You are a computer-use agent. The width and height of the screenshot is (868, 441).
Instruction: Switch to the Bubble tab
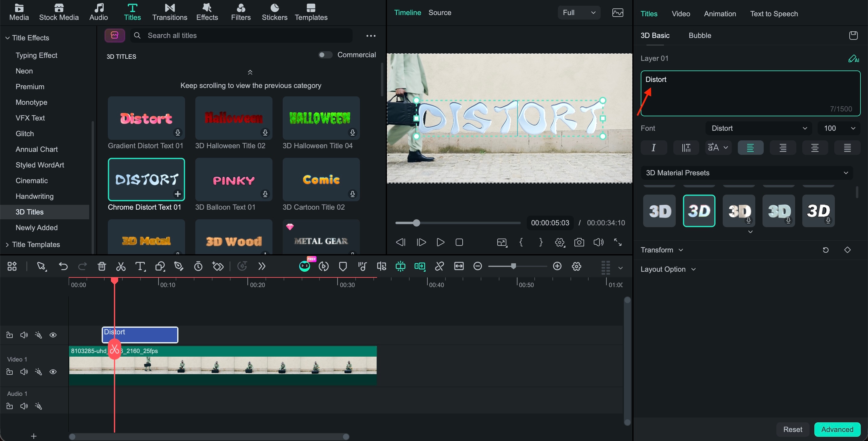[700, 35]
